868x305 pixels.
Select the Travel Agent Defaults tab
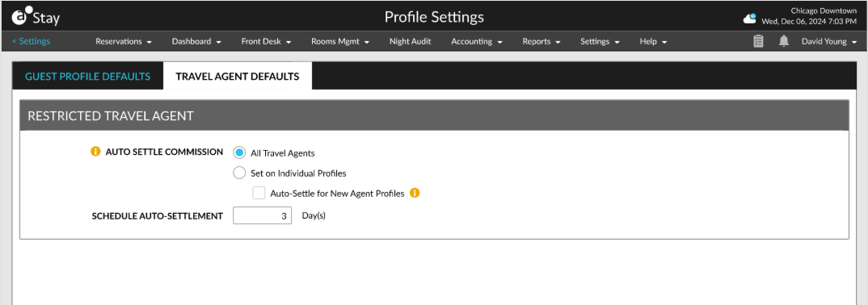pyautogui.click(x=238, y=76)
